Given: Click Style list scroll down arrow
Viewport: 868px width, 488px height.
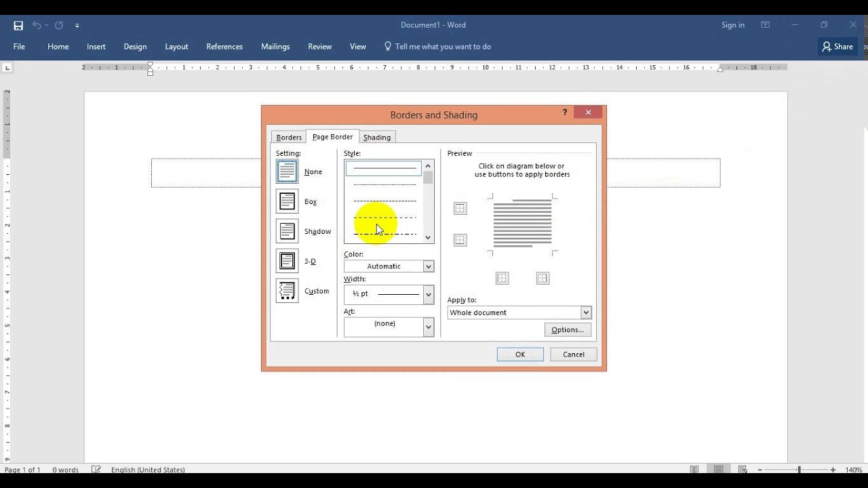Looking at the screenshot, I should coord(428,237).
